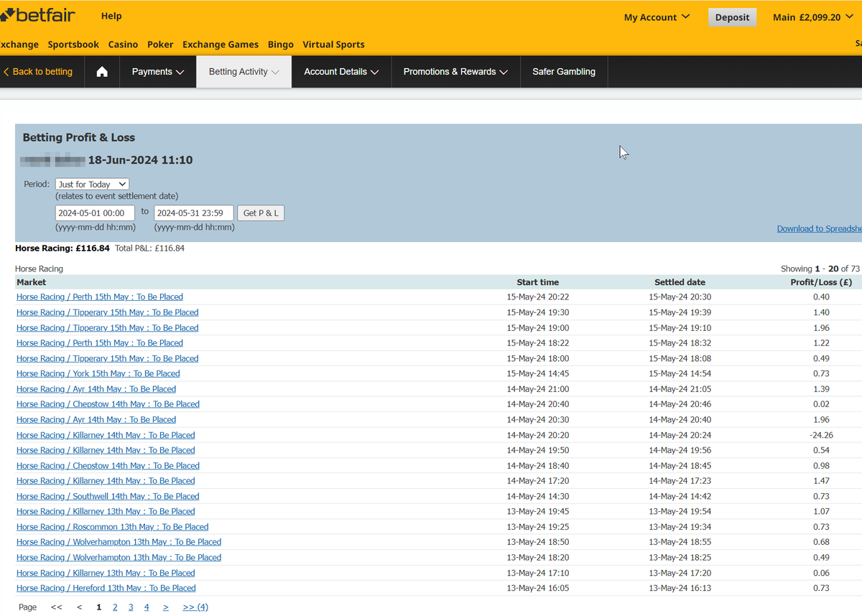Open Ayr 14th May 21:00 market link
Screen dimensions: 862x616
click(x=96, y=389)
